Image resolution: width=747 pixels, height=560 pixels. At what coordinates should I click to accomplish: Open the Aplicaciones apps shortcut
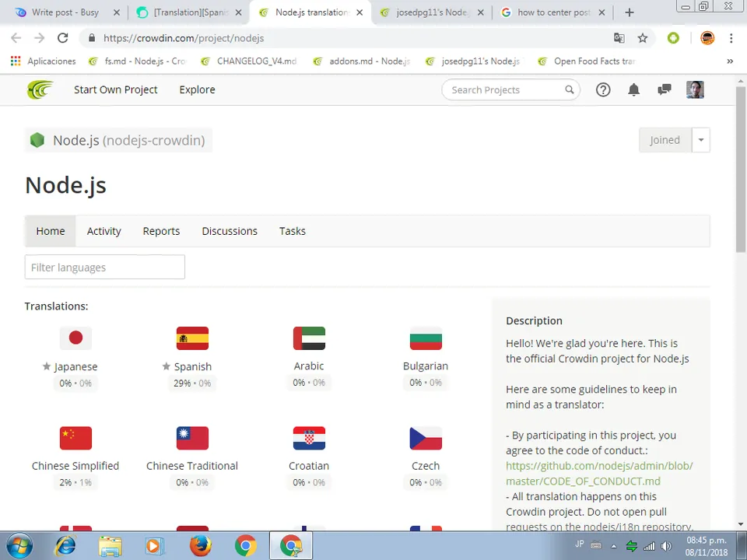click(x=43, y=61)
